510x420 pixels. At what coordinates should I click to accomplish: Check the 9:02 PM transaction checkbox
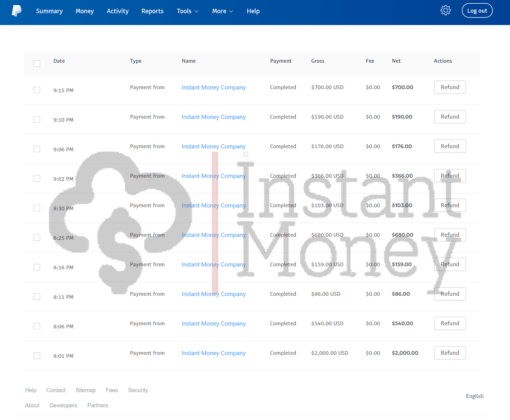click(x=37, y=179)
